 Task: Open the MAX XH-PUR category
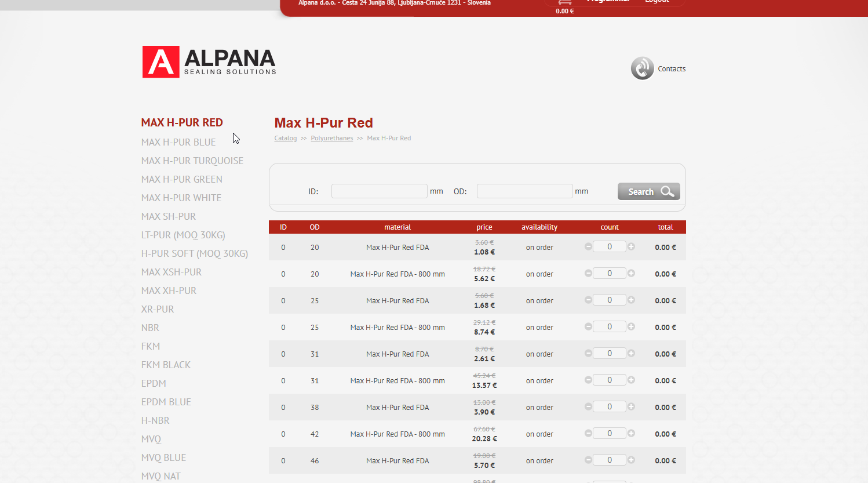[x=169, y=290]
